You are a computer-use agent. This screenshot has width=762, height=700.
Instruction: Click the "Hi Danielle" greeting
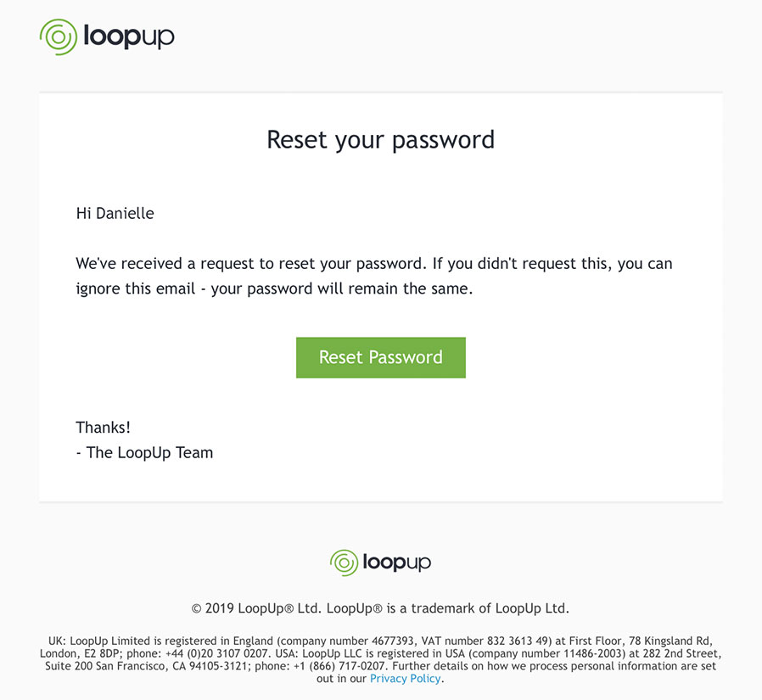pyautogui.click(x=115, y=214)
